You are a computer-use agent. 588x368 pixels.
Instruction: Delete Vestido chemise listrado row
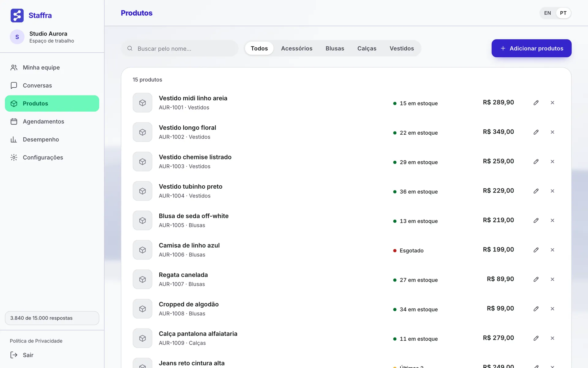(x=552, y=162)
